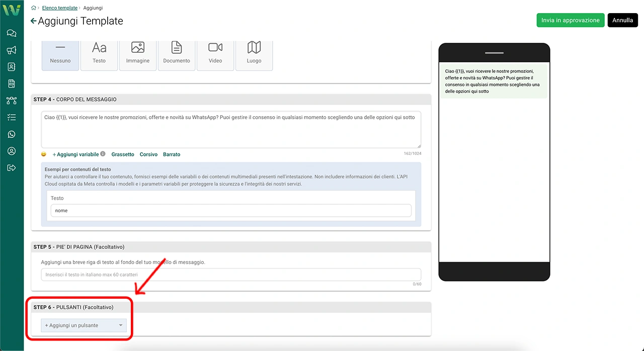Viewport: 644px width, 351px height.
Task: Click Invia in approvazione button
Action: pos(571,20)
